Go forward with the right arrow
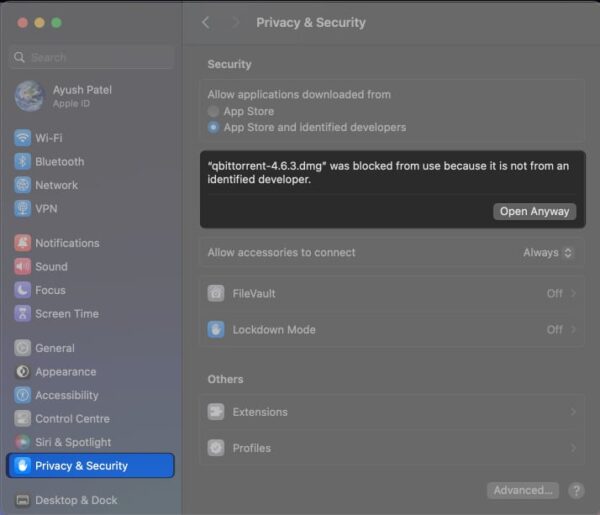Viewport: 600px width, 515px height. tap(236, 23)
